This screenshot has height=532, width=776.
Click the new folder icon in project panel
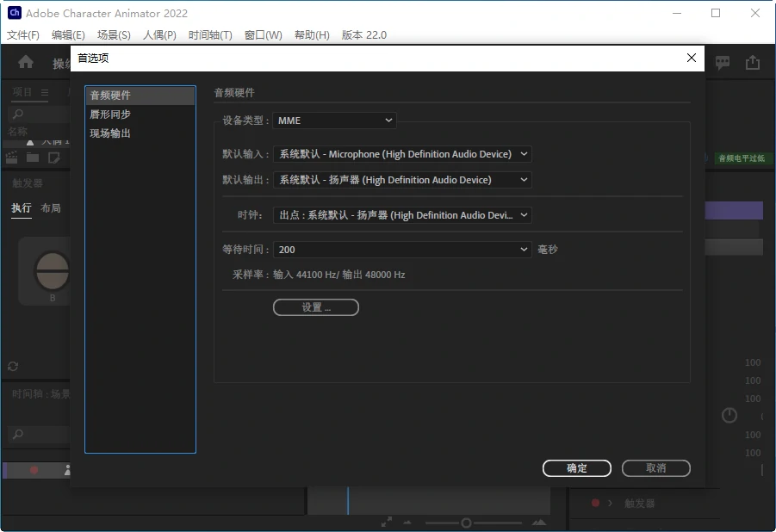pos(33,158)
